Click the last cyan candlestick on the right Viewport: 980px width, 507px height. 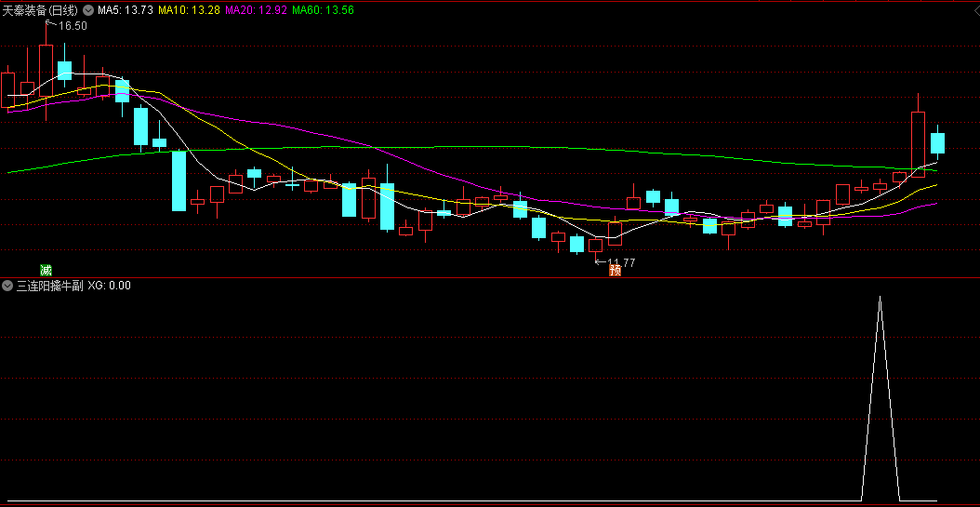click(937, 143)
